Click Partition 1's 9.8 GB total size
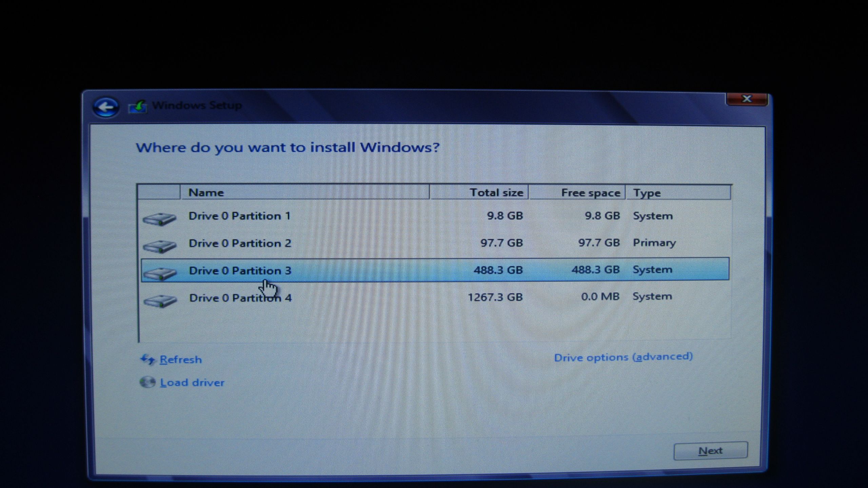Screen dimensions: 868x488 tap(505, 216)
